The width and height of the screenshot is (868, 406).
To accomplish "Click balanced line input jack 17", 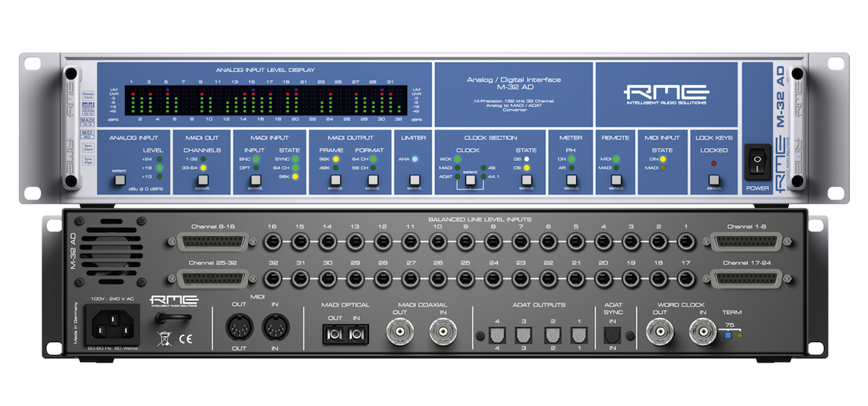I will point(686,279).
